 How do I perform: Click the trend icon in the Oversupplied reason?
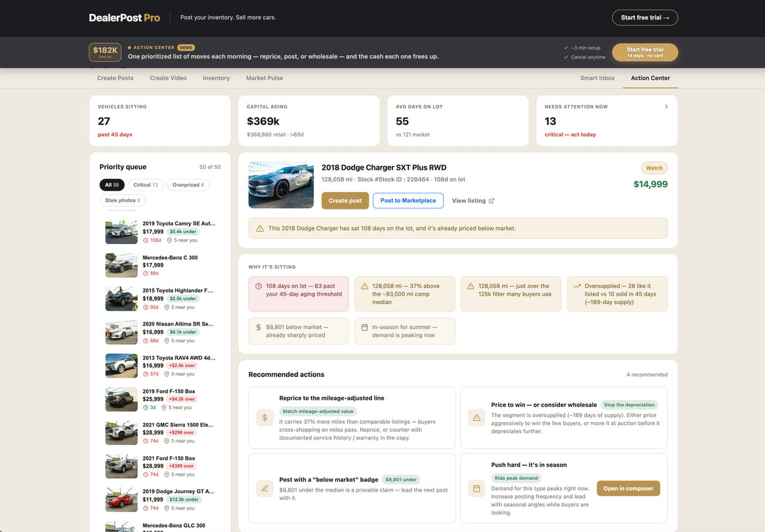click(577, 286)
